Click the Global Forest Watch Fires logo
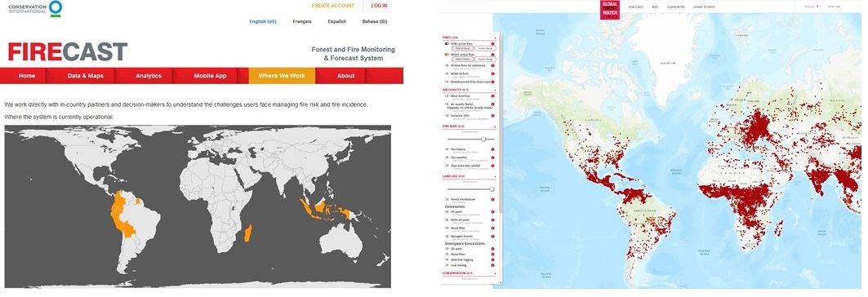 pyautogui.click(x=610, y=10)
